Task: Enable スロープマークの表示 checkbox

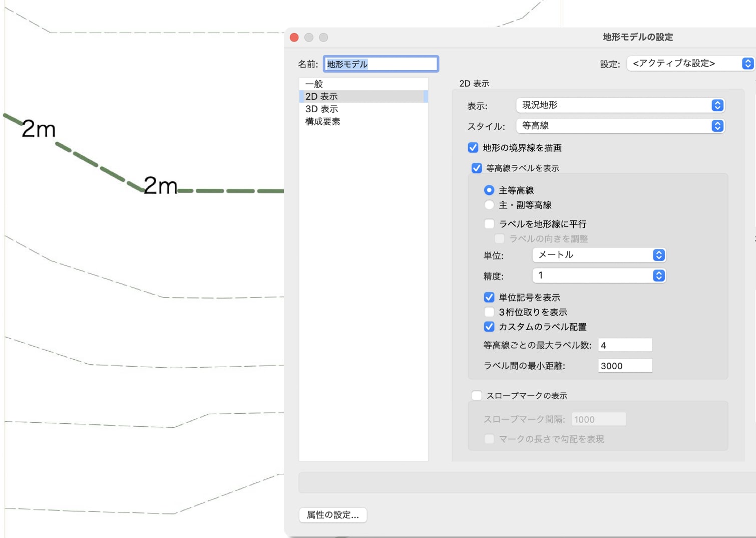Action: click(x=477, y=395)
